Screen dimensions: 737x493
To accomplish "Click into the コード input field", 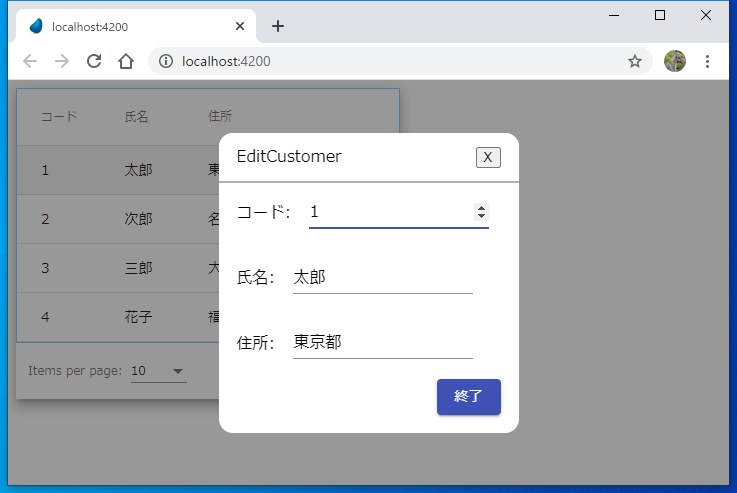I will 388,212.
